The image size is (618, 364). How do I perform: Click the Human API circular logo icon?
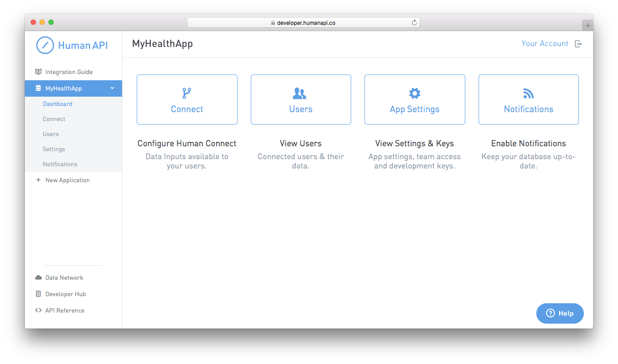pos(45,45)
